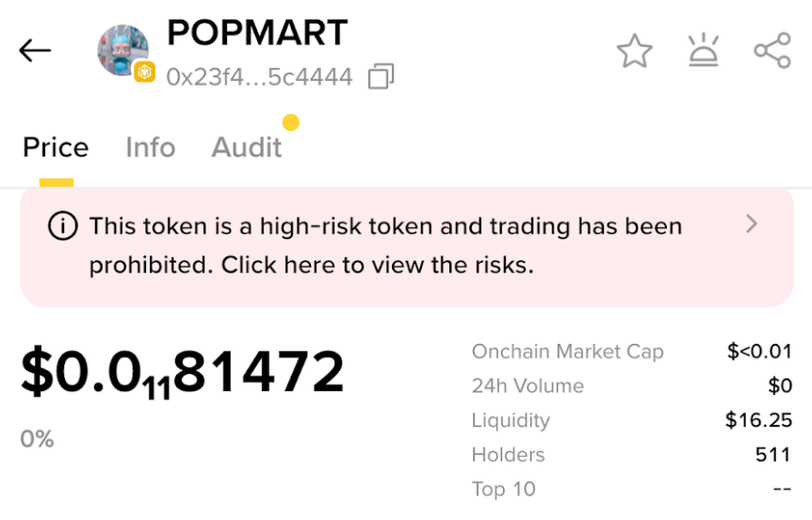This screenshot has height=520, width=812.
Task: Open the POPMART token avatar image
Action: click(x=122, y=49)
